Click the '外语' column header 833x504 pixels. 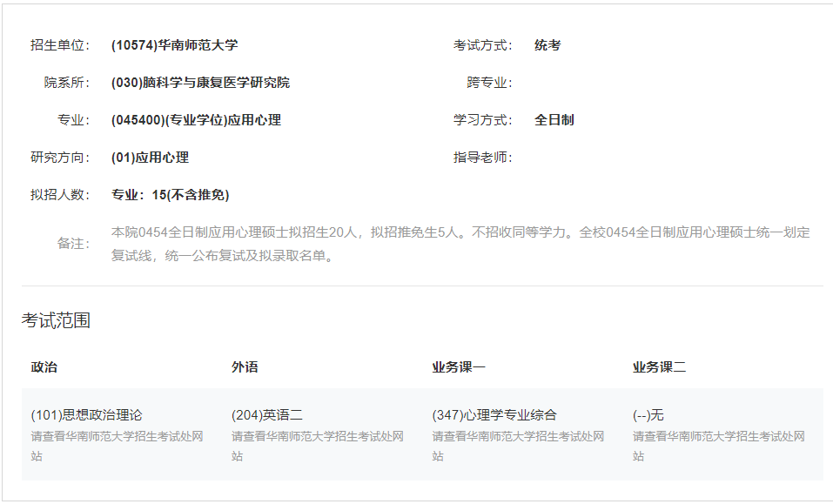(245, 367)
